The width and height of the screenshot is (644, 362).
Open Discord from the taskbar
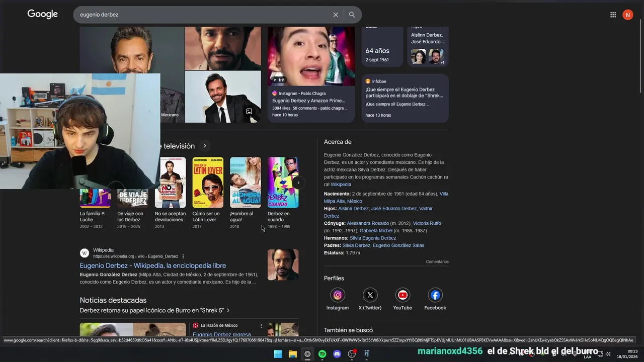click(337, 354)
